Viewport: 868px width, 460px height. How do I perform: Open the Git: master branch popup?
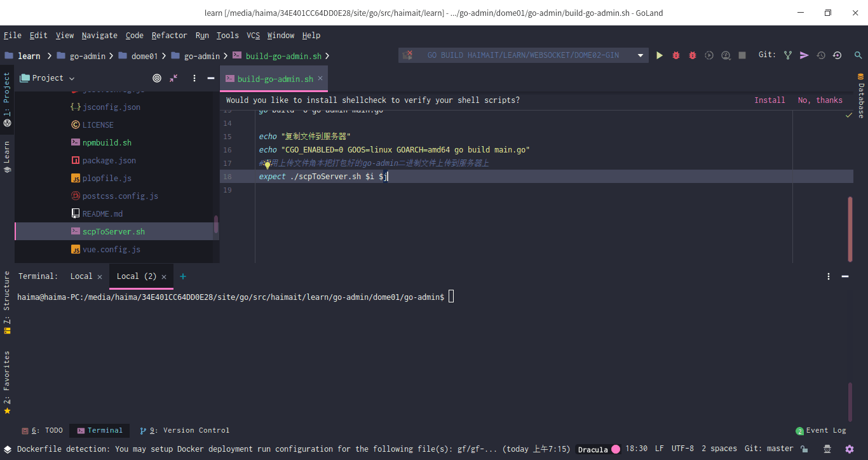click(x=769, y=449)
